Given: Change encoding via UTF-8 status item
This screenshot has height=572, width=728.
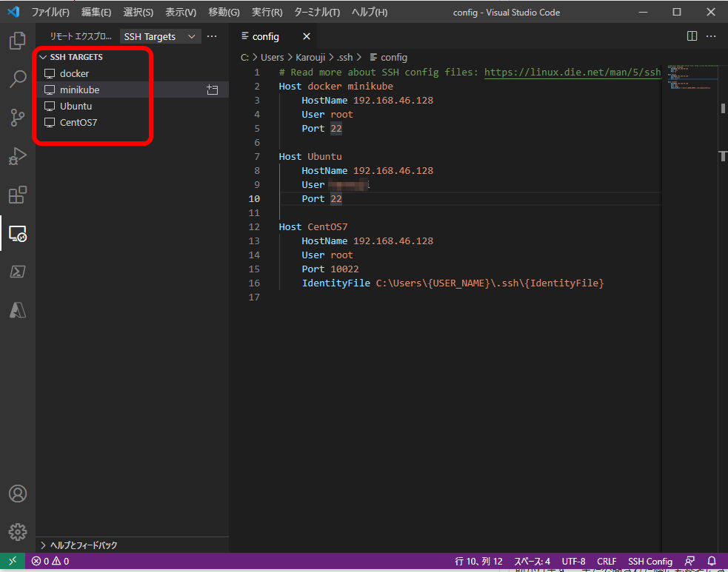Looking at the screenshot, I should pyautogui.click(x=573, y=561).
